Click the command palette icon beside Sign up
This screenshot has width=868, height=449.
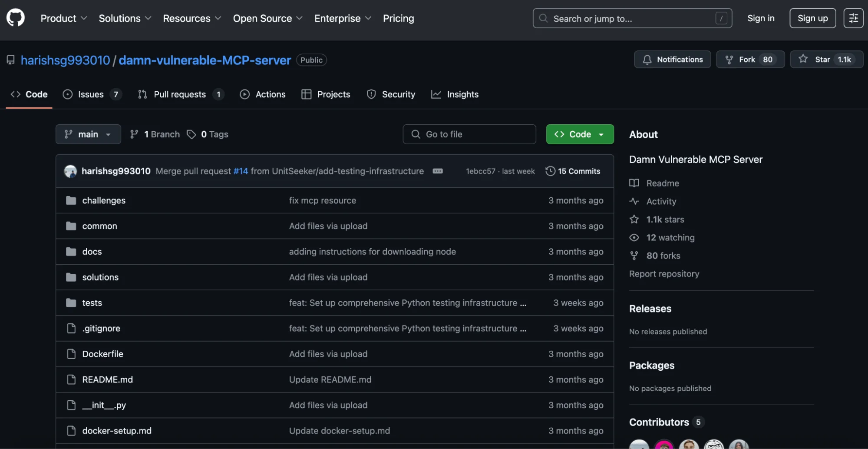853,18
